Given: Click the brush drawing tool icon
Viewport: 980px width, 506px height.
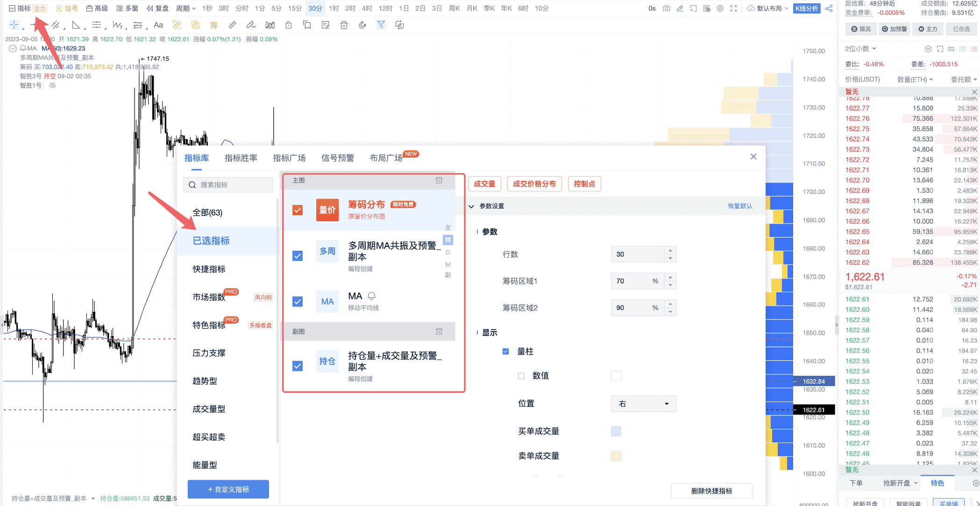Looking at the screenshot, I should (251, 25).
